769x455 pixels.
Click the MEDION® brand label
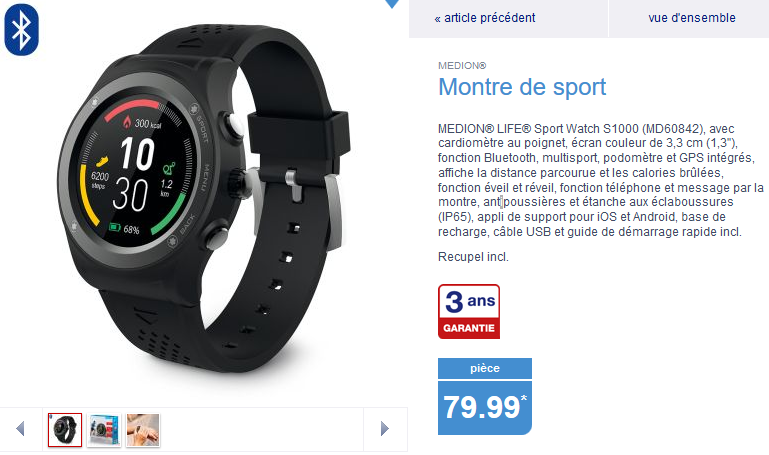tap(462, 66)
